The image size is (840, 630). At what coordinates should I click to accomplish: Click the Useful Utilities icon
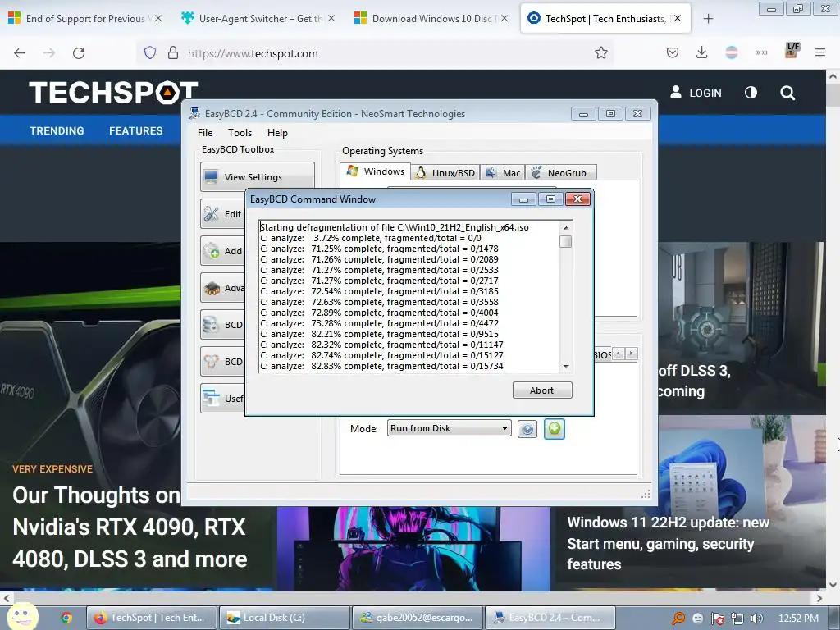(211, 398)
